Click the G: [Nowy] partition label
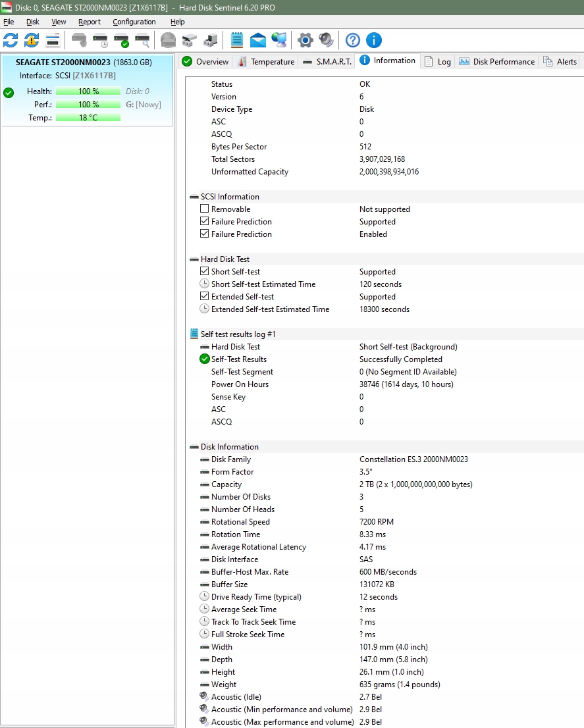Image resolution: width=584 pixels, height=728 pixels. [x=144, y=105]
